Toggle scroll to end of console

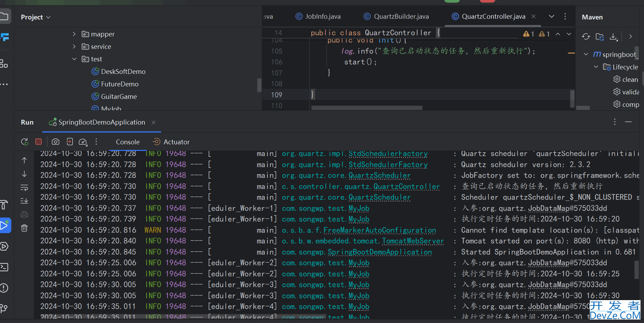coord(24,201)
